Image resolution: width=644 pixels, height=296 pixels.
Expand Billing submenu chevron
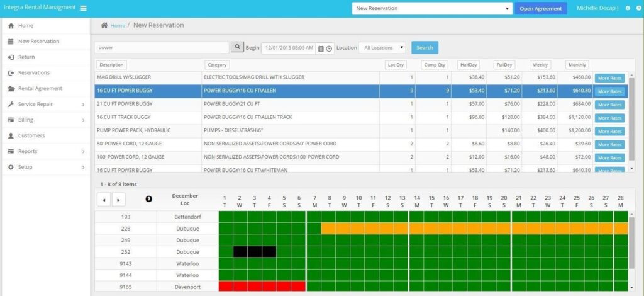click(83, 120)
